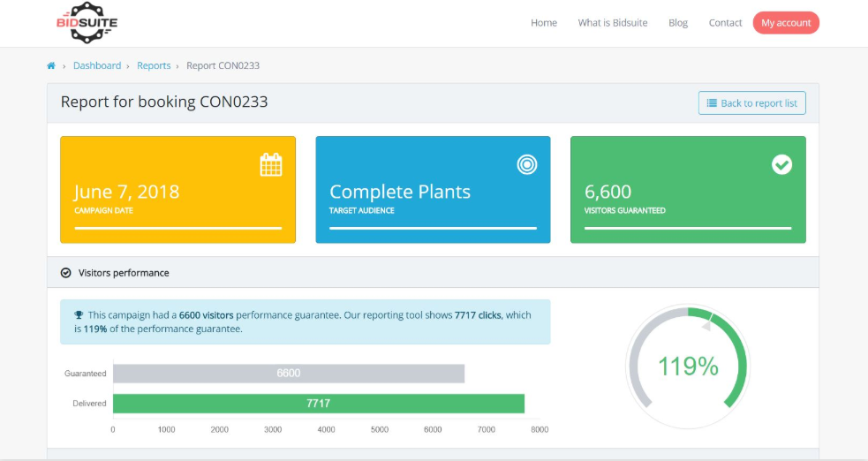Viewport: 868px width, 461px height.
Task: Select the June 7, 2018 campaign date card
Action: [177, 190]
